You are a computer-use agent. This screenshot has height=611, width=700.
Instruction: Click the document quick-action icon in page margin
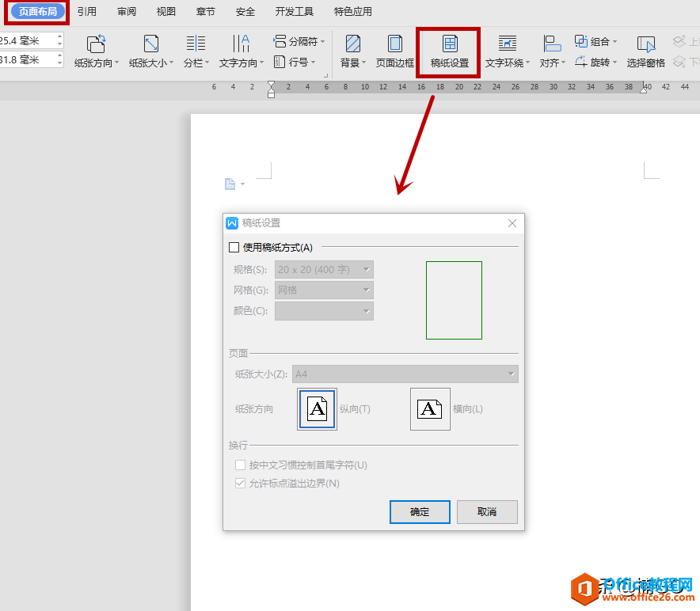[x=230, y=184]
